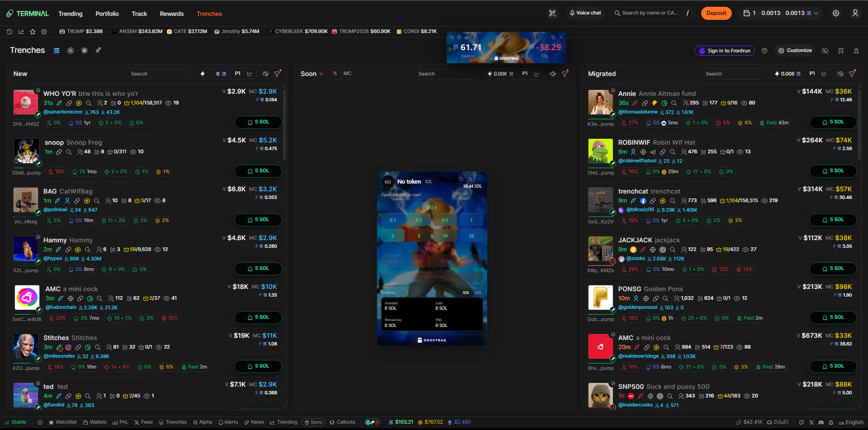
Task: Open global settings gear in top bar
Action: click(836, 13)
